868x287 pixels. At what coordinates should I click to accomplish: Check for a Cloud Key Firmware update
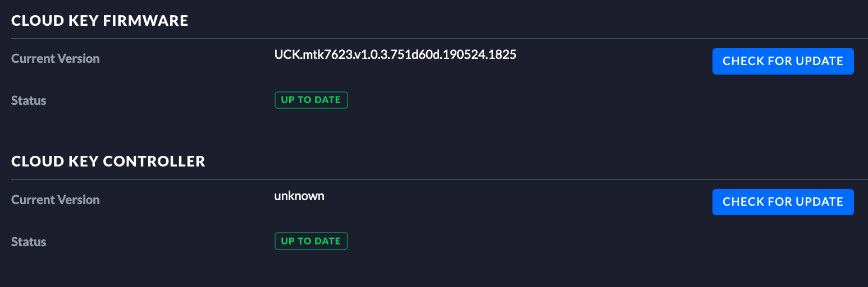pos(783,61)
